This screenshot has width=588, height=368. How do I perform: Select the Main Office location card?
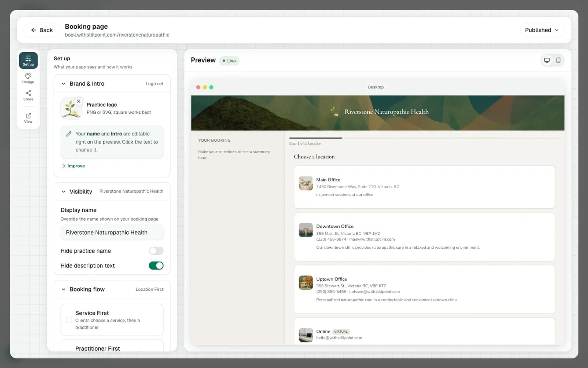coord(424,187)
